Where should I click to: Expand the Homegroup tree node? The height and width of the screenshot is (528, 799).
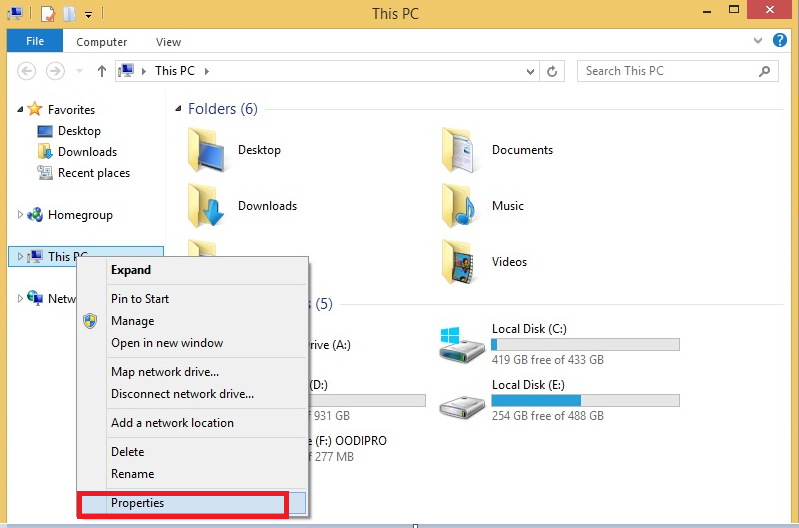coord(20,215)
